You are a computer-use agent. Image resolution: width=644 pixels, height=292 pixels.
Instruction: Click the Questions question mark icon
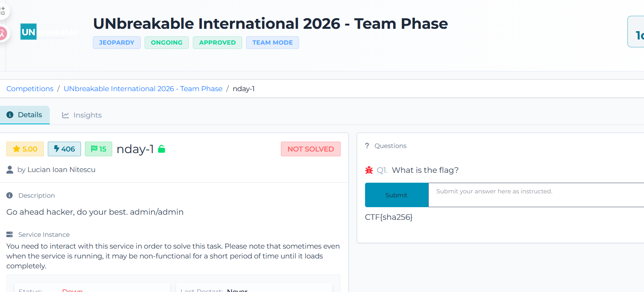[x=367, y=146]
